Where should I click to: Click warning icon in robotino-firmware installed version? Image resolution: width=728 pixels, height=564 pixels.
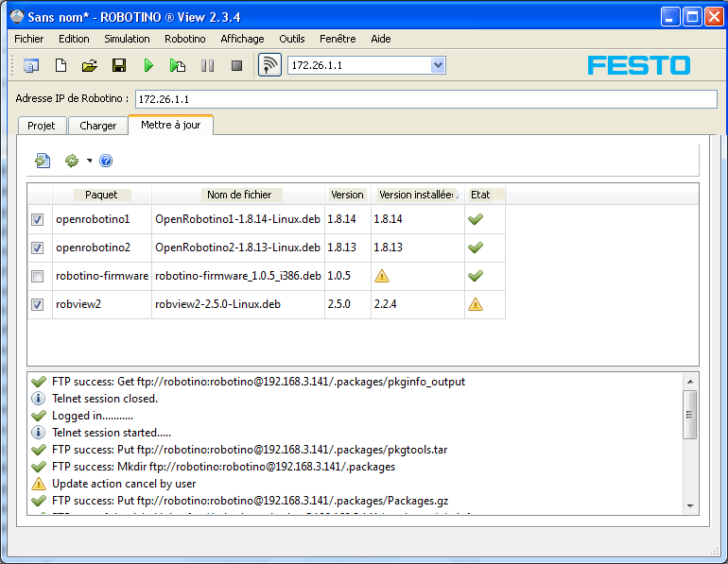tap(382, 276)
